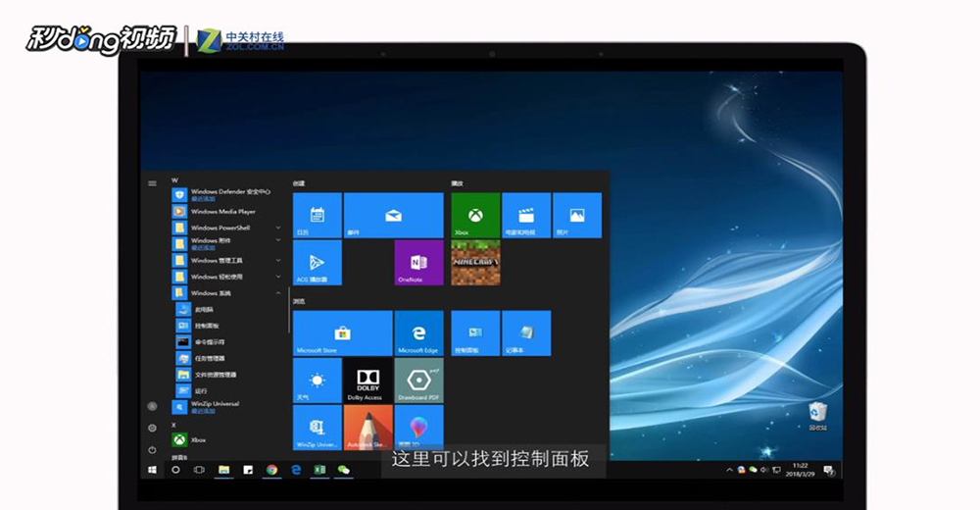
Task: Click the X letter header in app list
Action: click(x=174, y=425)
